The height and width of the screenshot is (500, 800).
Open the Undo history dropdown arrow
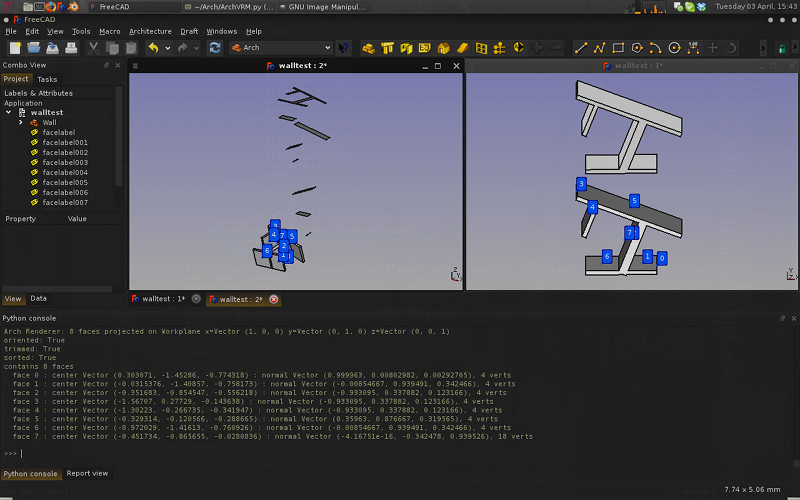[167, 48]
